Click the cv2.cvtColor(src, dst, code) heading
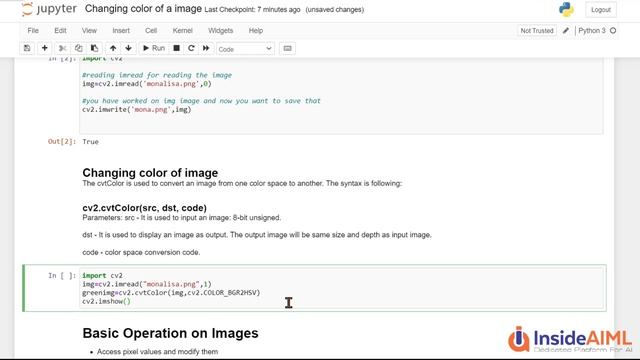This screenshot has height=360, width=640. (x=144, y=208)
